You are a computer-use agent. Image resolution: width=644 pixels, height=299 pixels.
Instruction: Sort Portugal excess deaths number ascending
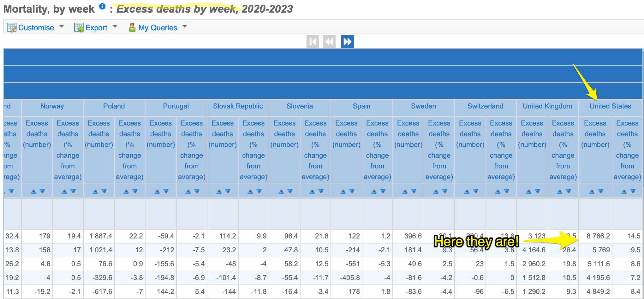click(157, 191)
